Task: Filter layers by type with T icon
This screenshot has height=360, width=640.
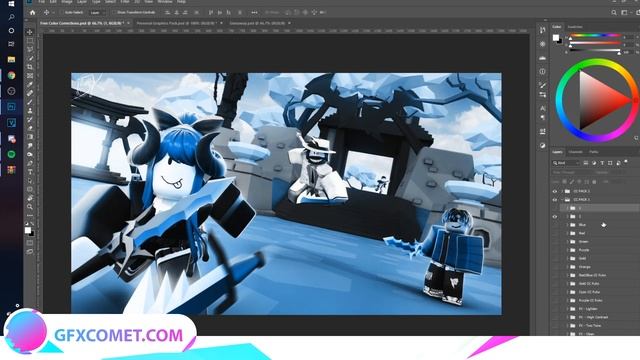Action: click(x=602, y=163)
